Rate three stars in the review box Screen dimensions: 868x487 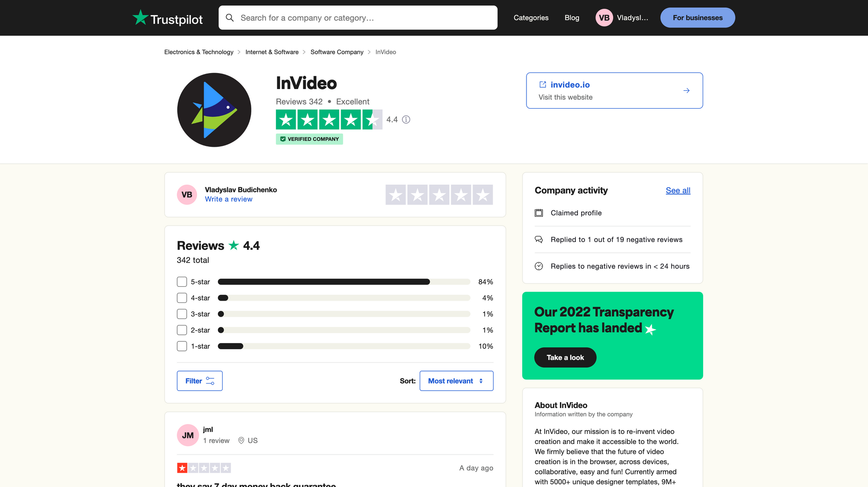coord(439,195)
